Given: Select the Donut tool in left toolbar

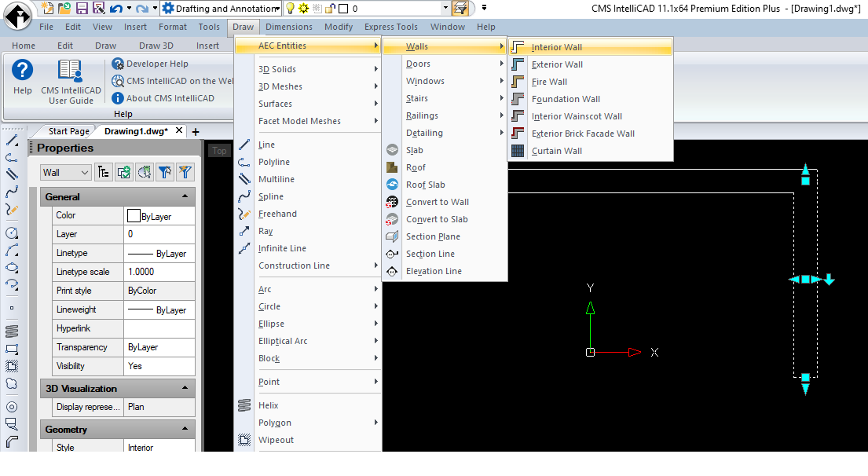Looking at the screenshot, I should 12,407.
